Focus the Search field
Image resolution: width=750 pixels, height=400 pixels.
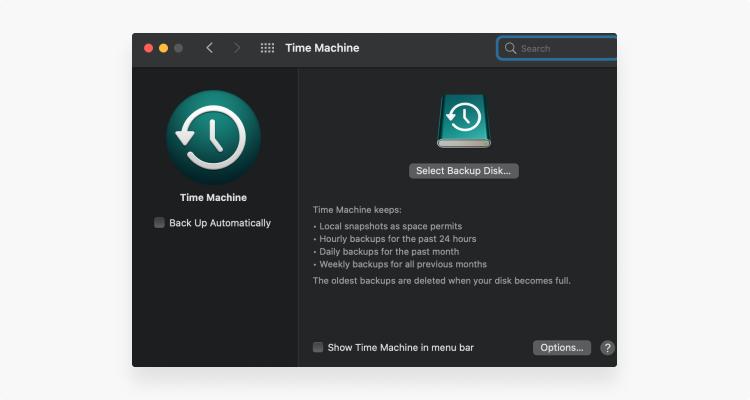tap(557, 48)
